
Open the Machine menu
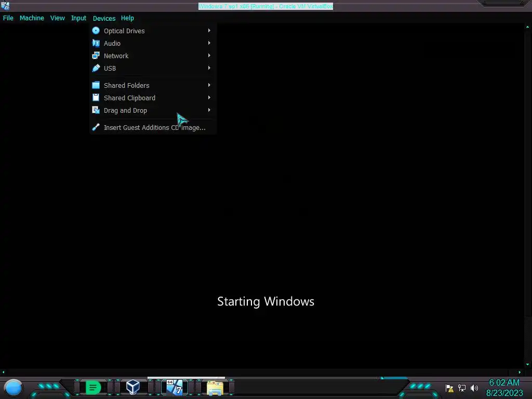32,18
